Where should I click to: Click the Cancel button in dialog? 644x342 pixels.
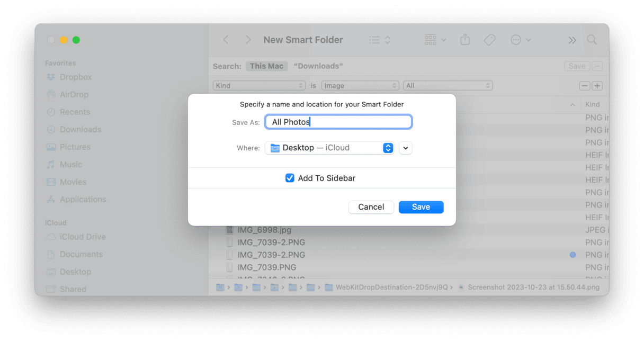pyautogui.click(x=371, y=207)
